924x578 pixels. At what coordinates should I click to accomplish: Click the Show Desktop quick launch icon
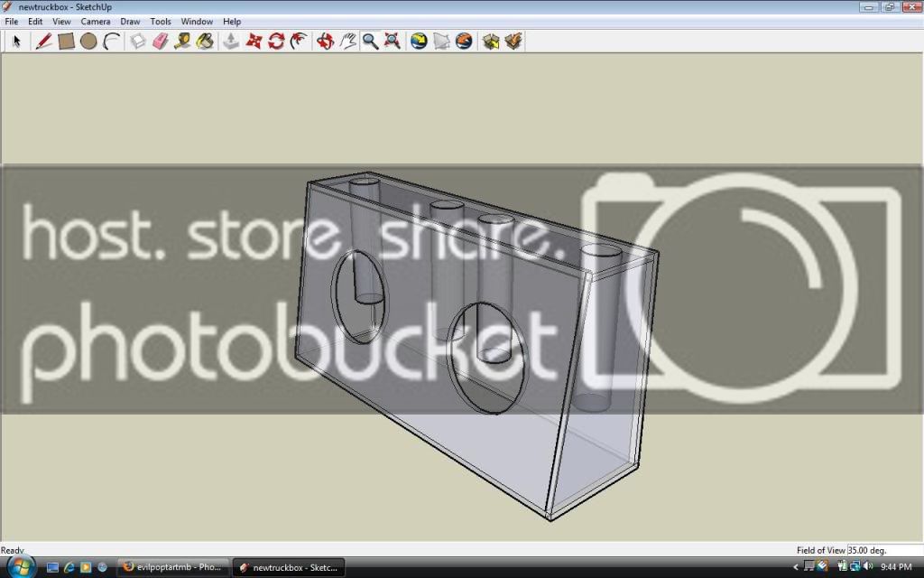point(52,567)
